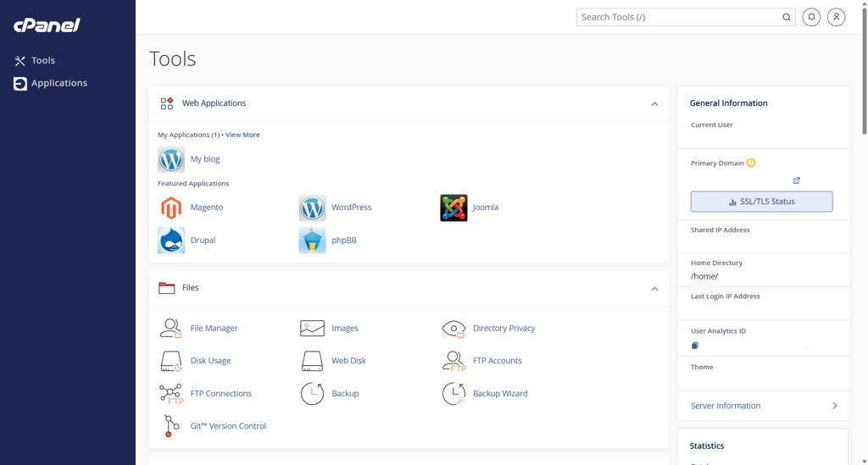This screenshot has width=868, height=465.
Task: Open the Git Version Control link text
Action: coord(228,426)
